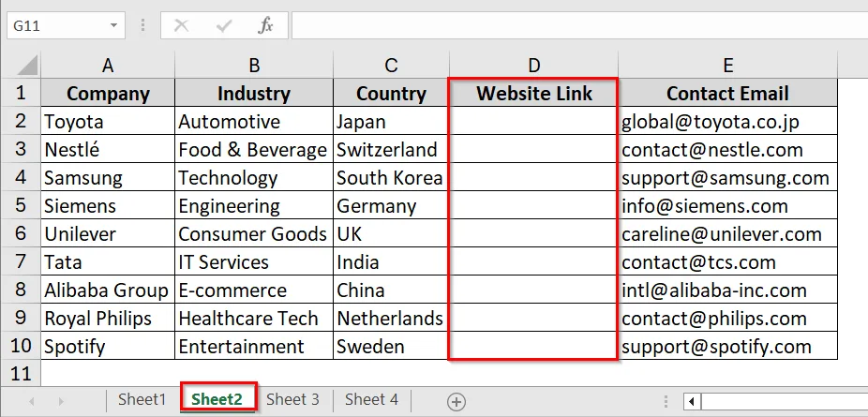
Task: Add a new sheet with plus button
Action: point(456,402)
